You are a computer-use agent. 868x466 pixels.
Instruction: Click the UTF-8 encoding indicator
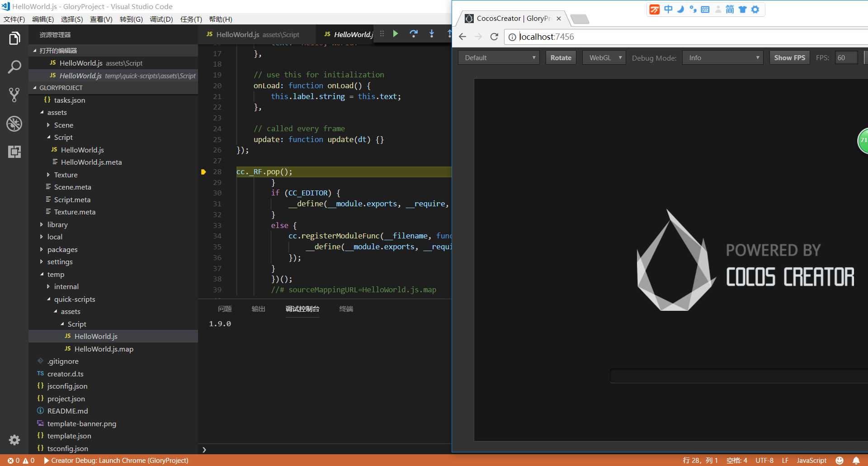click(764, 461)
